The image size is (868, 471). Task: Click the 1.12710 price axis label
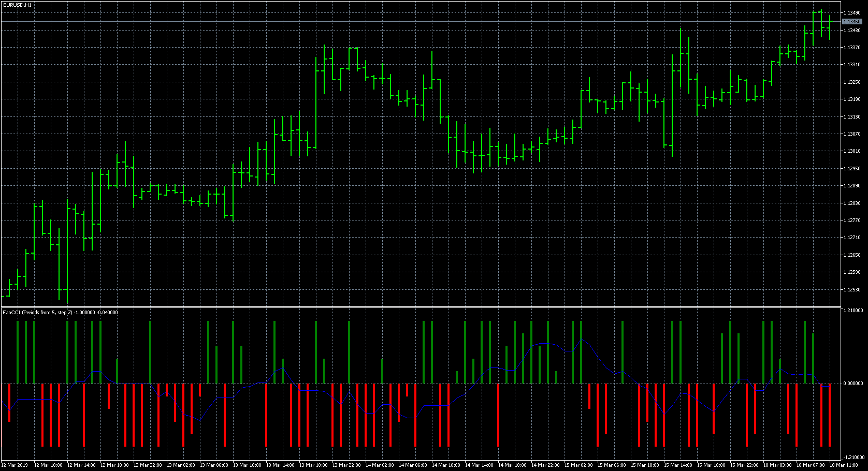(852, 238)
